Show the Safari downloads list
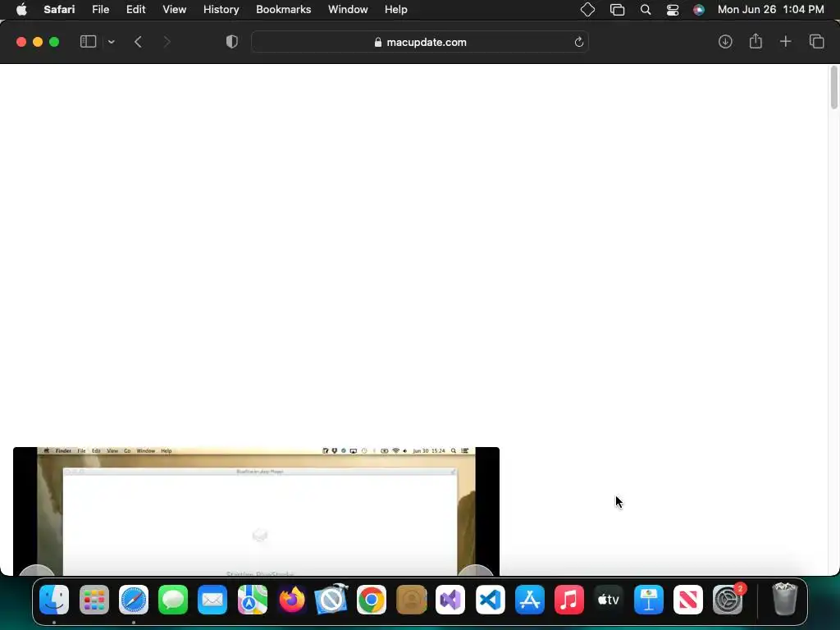The image size is (840, 630). click(x=725, y=42)
